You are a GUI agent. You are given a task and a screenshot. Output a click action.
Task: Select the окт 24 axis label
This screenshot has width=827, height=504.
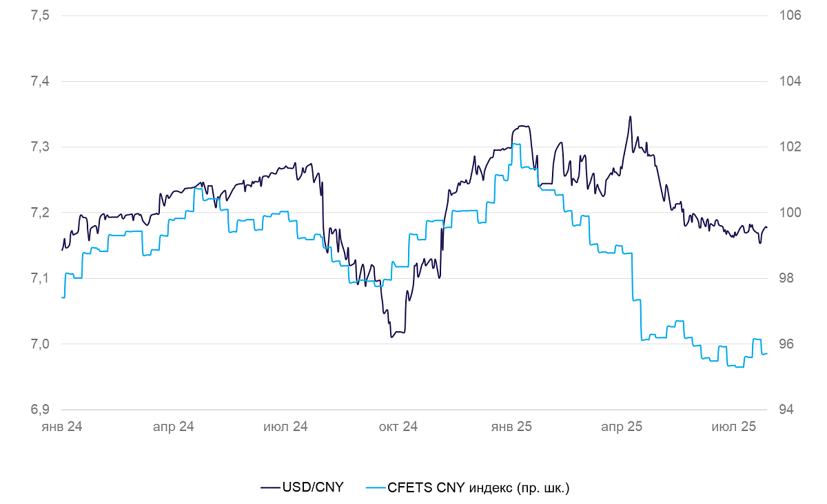tap(398, 427)
